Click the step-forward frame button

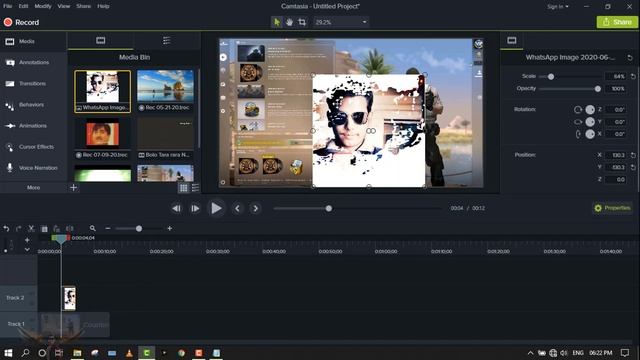pyautogui.click(x=195, y=208)
